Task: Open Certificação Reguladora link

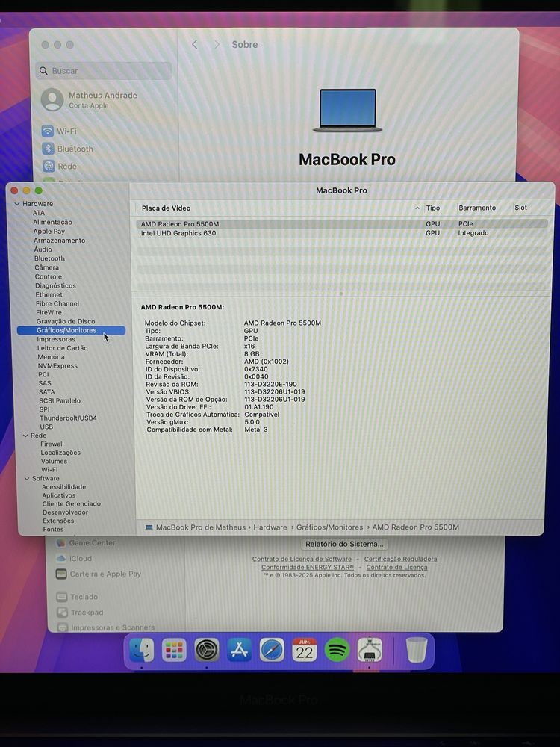Action: tap(400, 559)
